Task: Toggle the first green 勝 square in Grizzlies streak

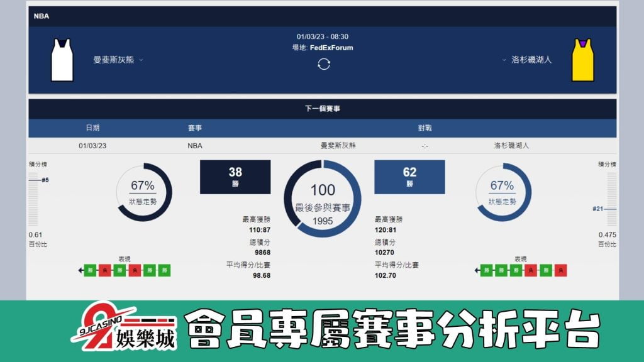Action: [x=90, y=270]
